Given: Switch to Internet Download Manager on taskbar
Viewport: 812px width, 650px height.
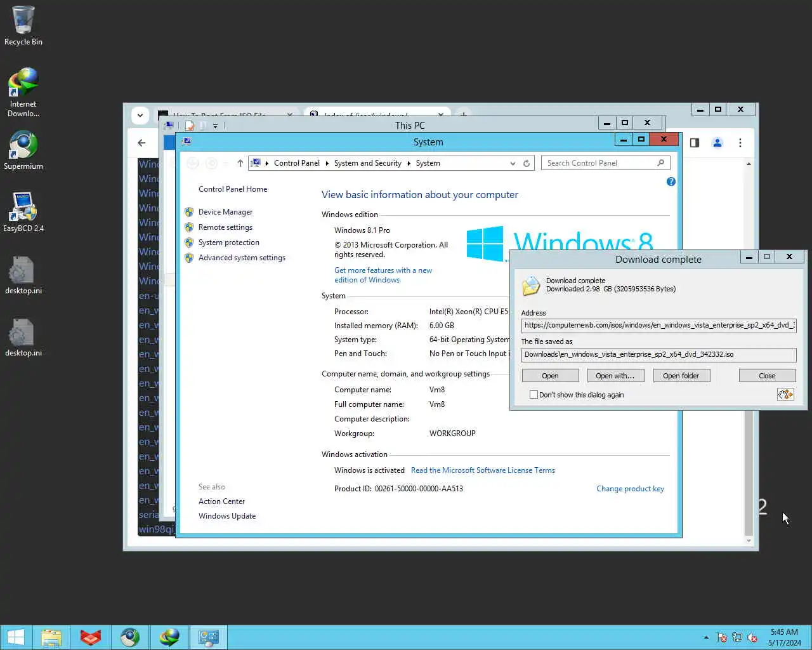Looking at the screenshot, I should [169, 637].
